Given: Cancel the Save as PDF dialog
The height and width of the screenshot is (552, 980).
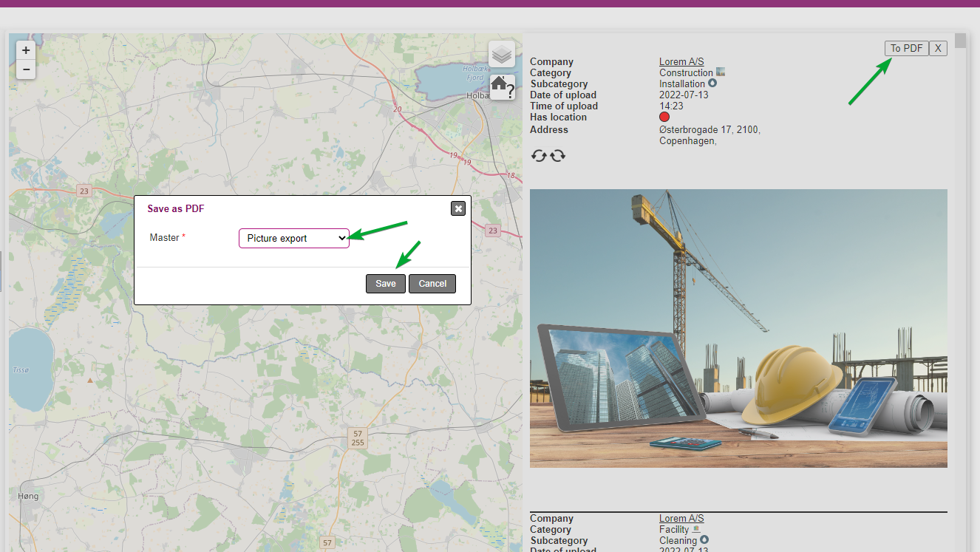Looking at the screenshot, I should [432, 284].
